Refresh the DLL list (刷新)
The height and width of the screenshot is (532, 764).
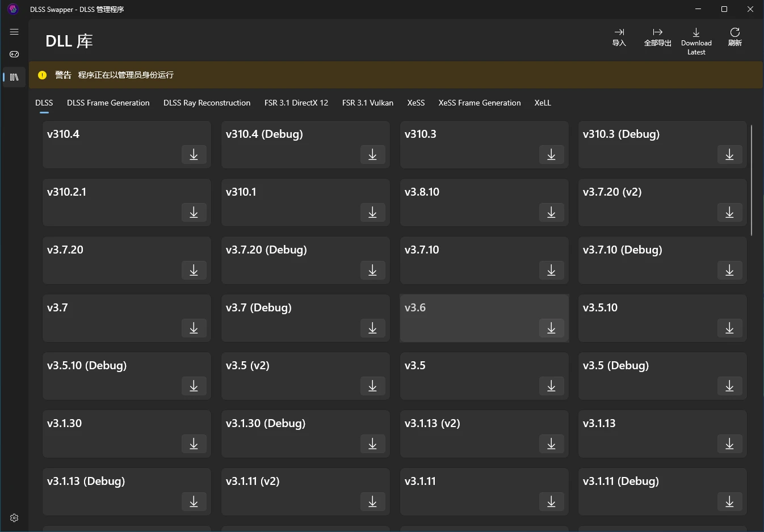(734, 37)
